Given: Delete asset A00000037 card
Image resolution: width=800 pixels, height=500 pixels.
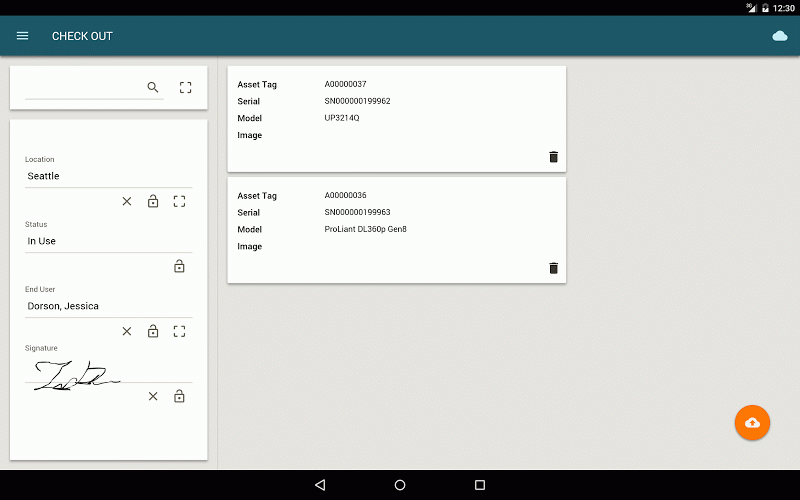Looking at the screenshot, I should [554, 157].
